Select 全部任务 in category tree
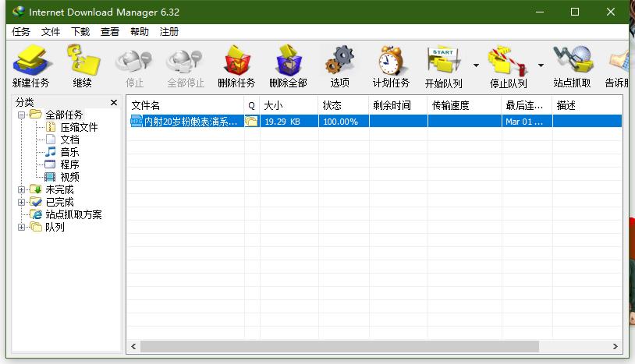This screenshot has height=364, width=635. point(64,115)
